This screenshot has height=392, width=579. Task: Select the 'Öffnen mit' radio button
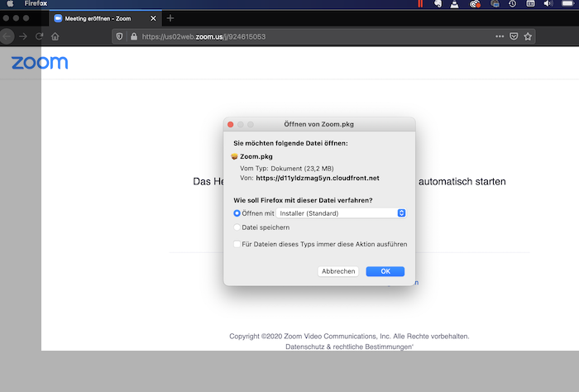(x=237, y=213)
